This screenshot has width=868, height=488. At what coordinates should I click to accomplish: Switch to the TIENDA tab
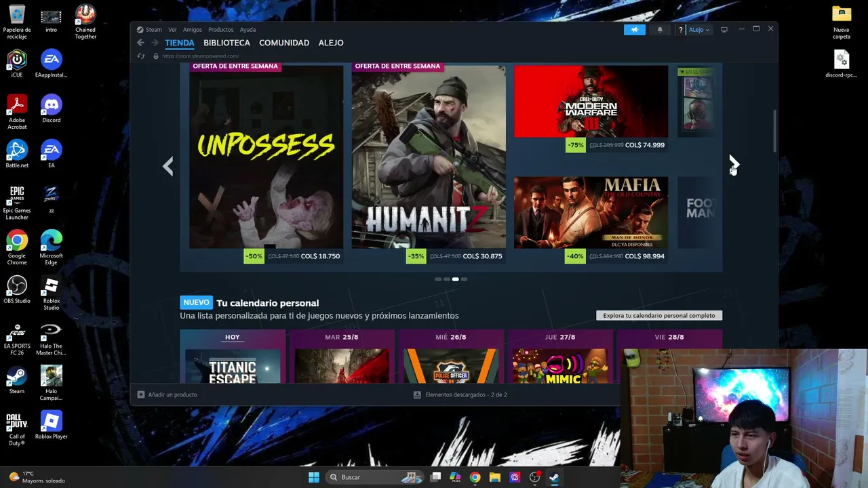coord(180,43)
